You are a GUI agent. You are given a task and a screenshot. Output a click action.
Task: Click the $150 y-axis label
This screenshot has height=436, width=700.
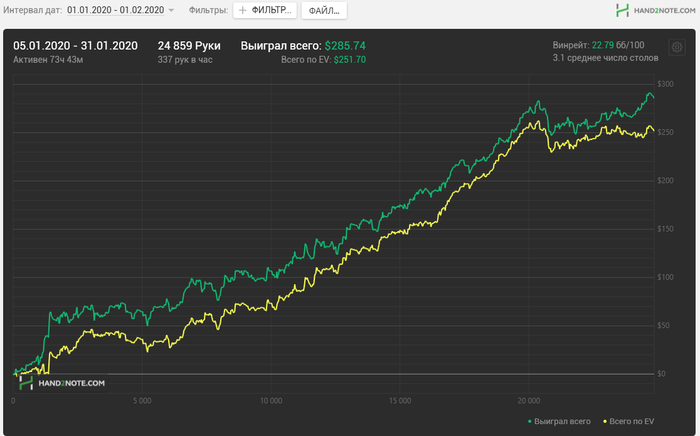(x=665, y=228)
